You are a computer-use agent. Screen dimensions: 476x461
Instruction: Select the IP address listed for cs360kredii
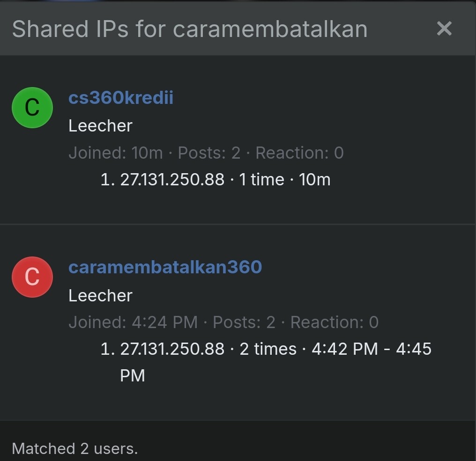(x=172, y=180)
